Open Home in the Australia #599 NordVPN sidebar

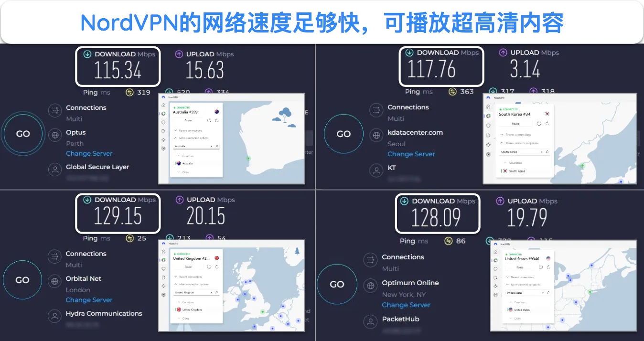click(x=163, y=105)
